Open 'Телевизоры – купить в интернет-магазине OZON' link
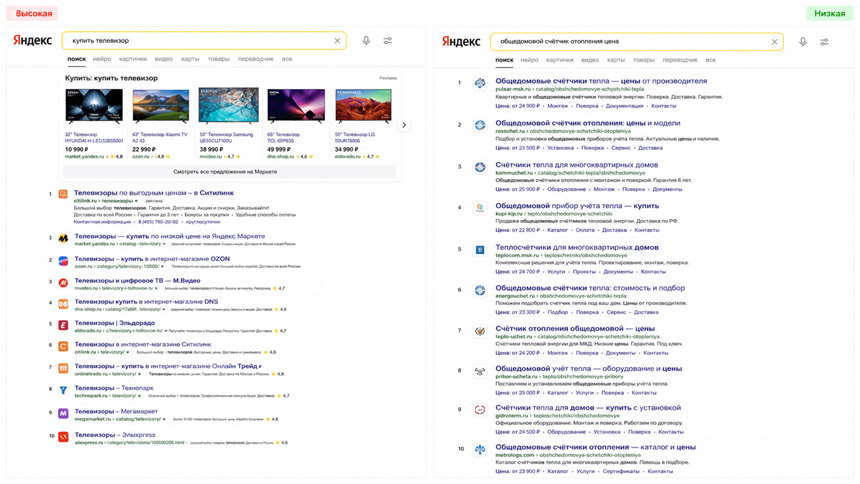860x484 pixels. pyautogui.click(x=152, y=258)
